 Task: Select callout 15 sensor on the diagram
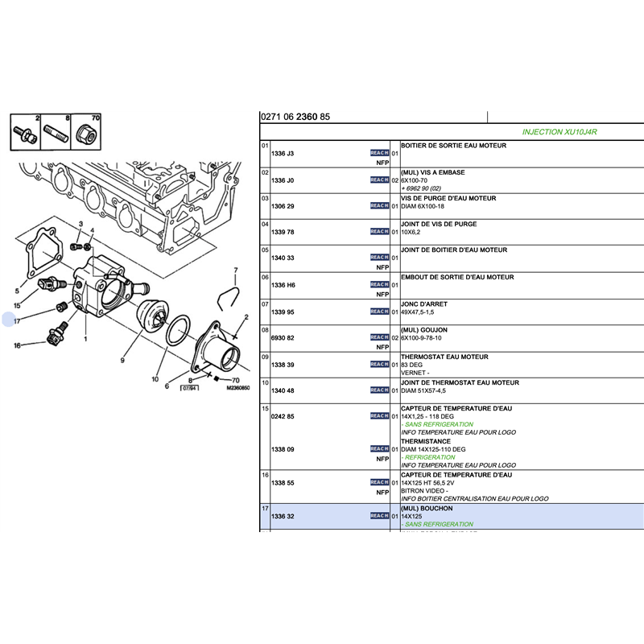(x=17, y=306)
